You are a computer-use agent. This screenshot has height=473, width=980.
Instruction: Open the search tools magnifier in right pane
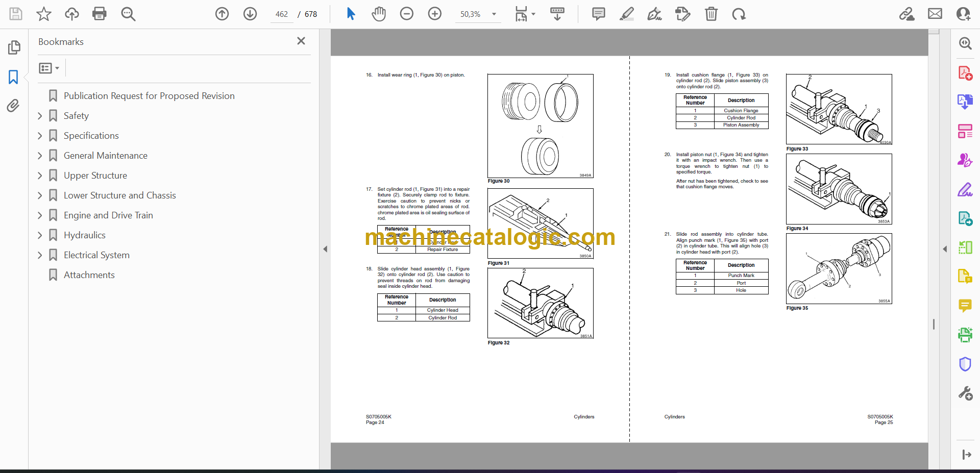(x=965, y=43)
